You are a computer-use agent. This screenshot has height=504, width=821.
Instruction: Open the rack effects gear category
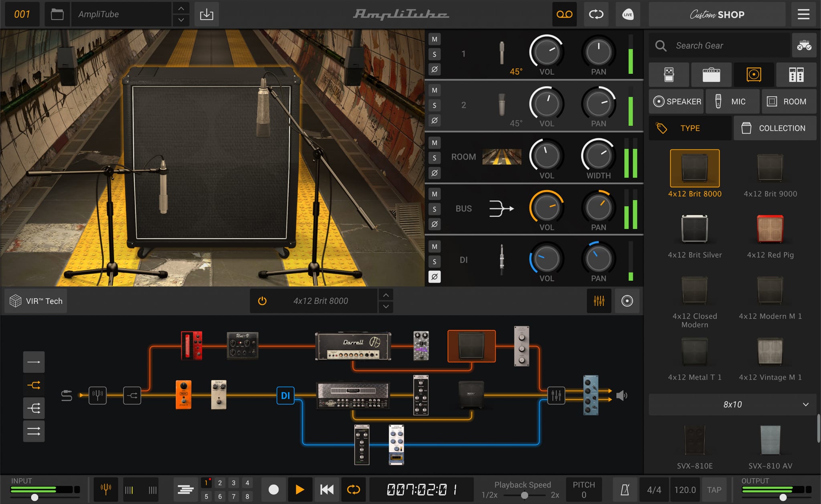(796, 75)
